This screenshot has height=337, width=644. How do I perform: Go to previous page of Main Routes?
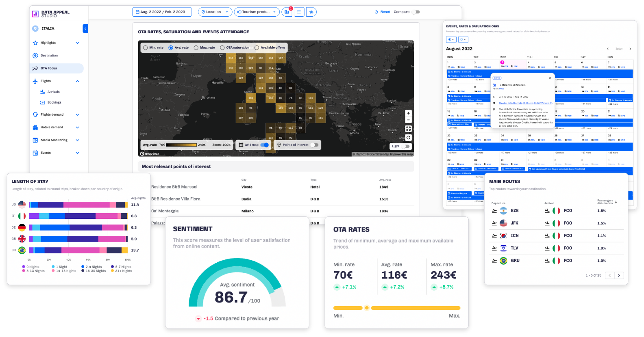610,275
